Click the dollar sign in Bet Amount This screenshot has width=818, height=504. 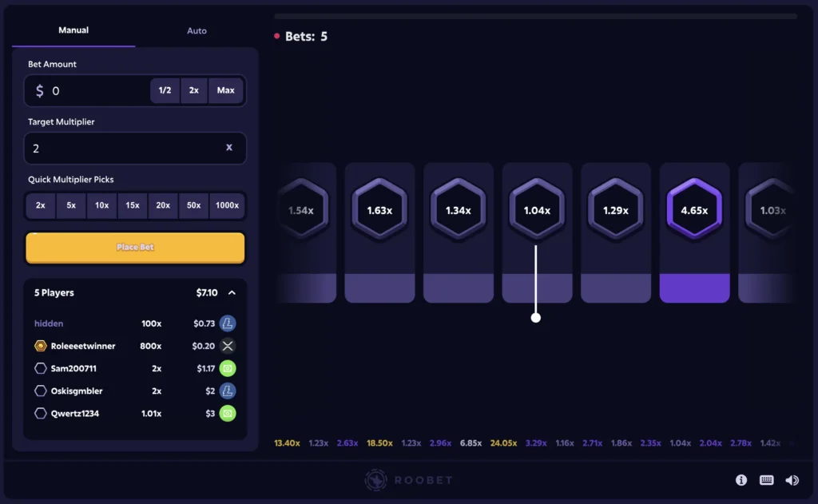pos(40,91)
